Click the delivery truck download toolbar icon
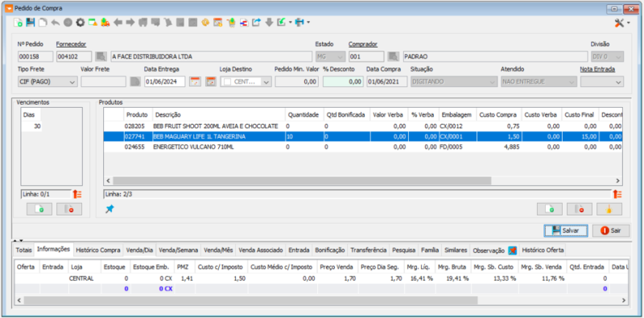The height and width of the screenshot is (318, 644). click(105, 23)
